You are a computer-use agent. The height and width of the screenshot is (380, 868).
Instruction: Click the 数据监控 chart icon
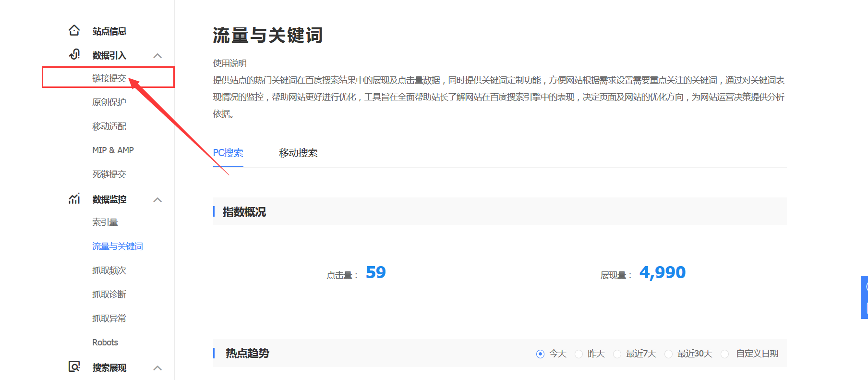tap(74, 198)
